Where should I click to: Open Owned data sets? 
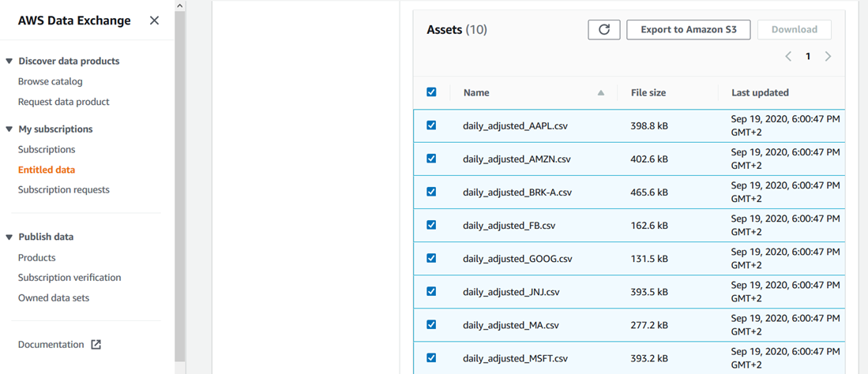click(54, 297)
